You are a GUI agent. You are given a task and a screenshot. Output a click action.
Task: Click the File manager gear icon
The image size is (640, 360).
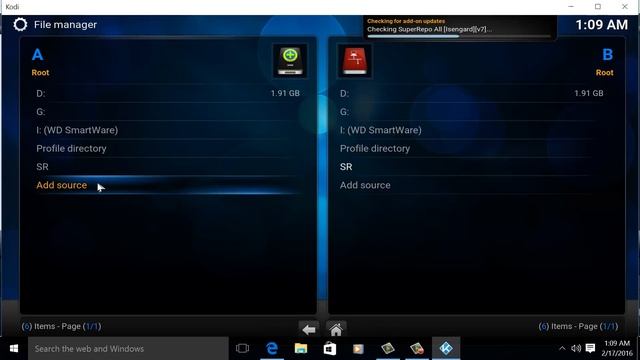click(20, 24)
